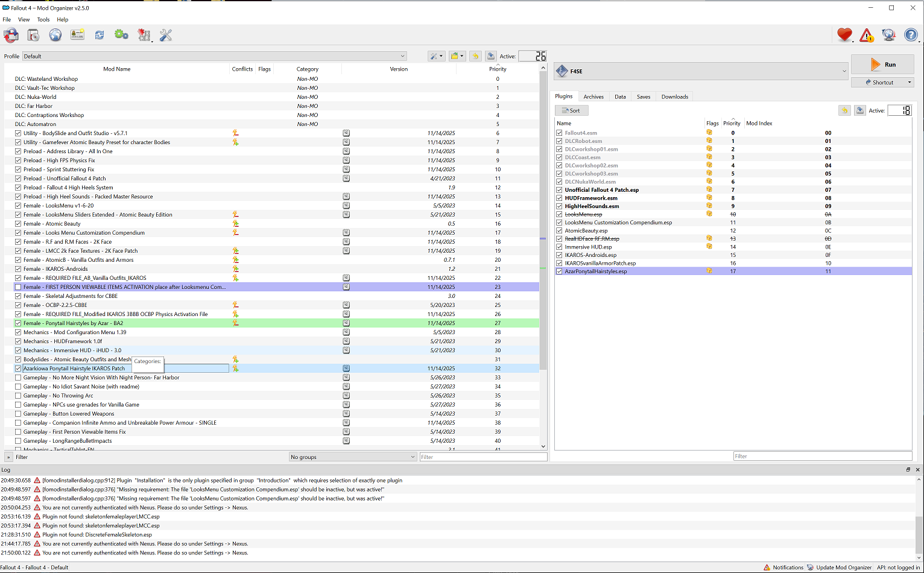Viewport: 924px width, 573px height.
Task: Close the Log panel with its X
Action: click(918, 470)
